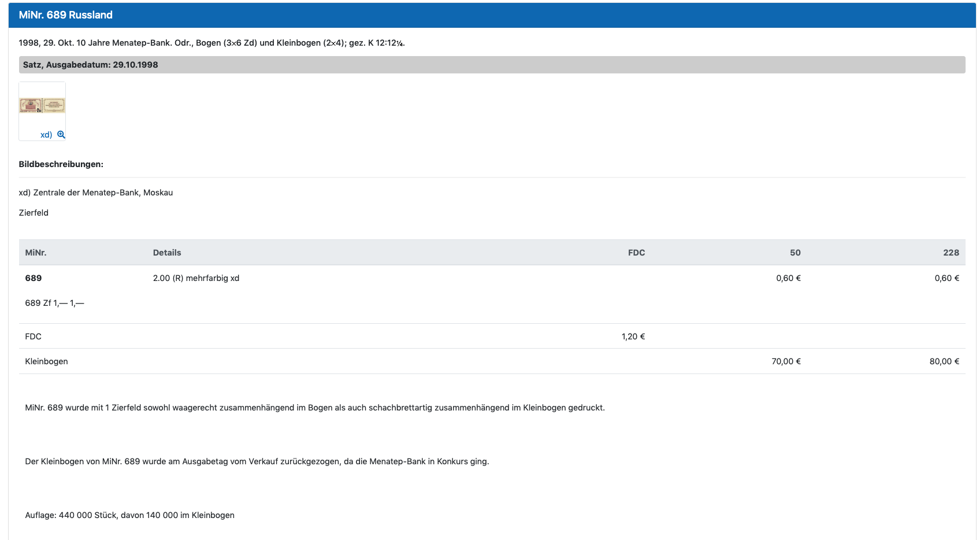This screenshot has height=540, width=980.
Task: Click the 'FDC' column header
Action: 636,253
